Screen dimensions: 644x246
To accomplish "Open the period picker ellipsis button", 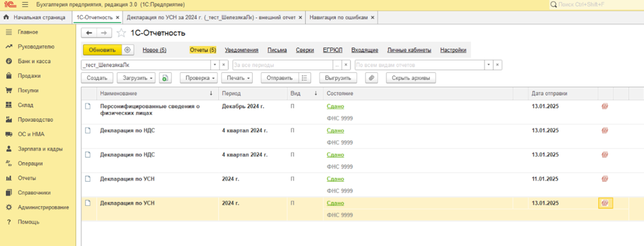I will (337, 65).
